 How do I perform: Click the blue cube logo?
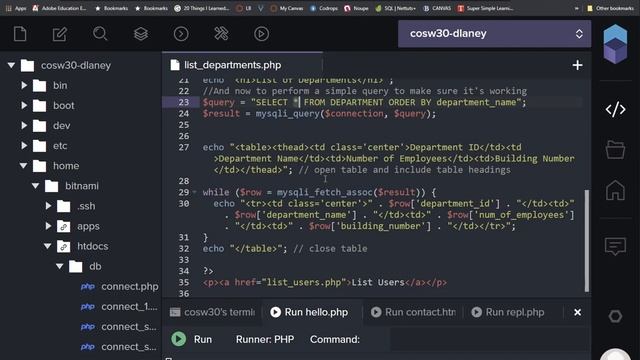[x=615, y=44]
